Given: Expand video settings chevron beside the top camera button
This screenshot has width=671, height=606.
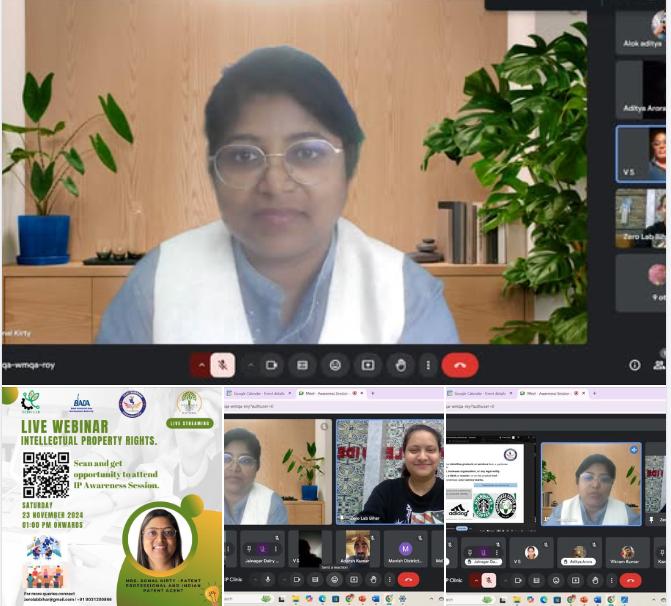Looking at the screenshot, I should 250,365.
